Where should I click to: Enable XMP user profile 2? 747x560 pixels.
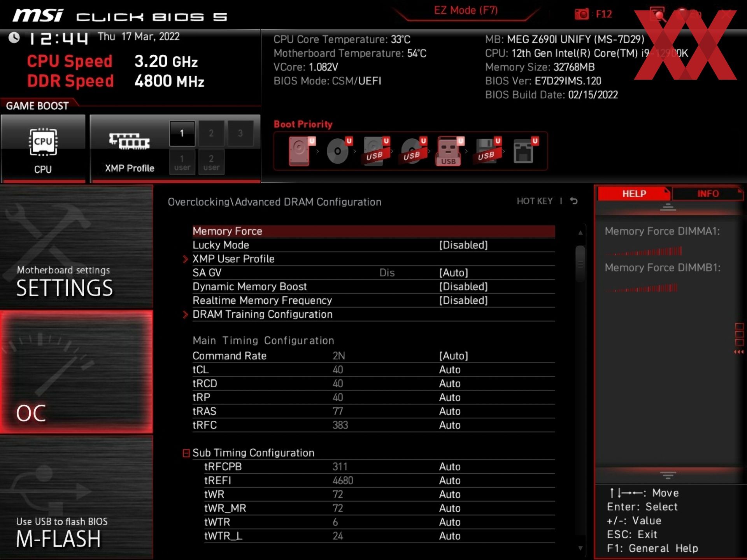[x=211, y=162]
